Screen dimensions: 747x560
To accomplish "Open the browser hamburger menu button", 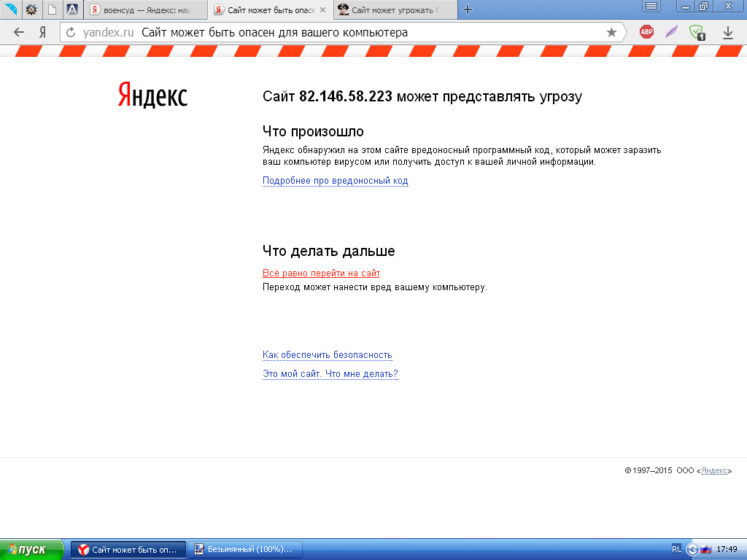I will pyautogui.click(x=651, y=7).
